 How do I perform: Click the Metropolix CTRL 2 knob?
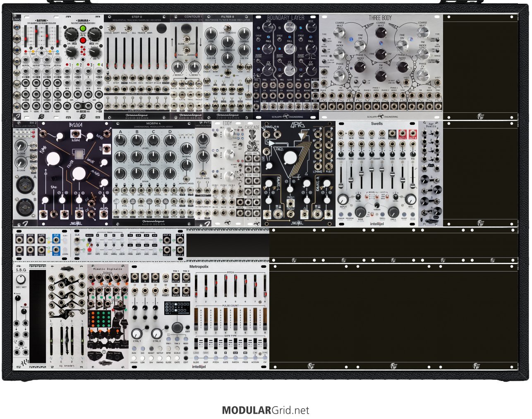[156, 333]
